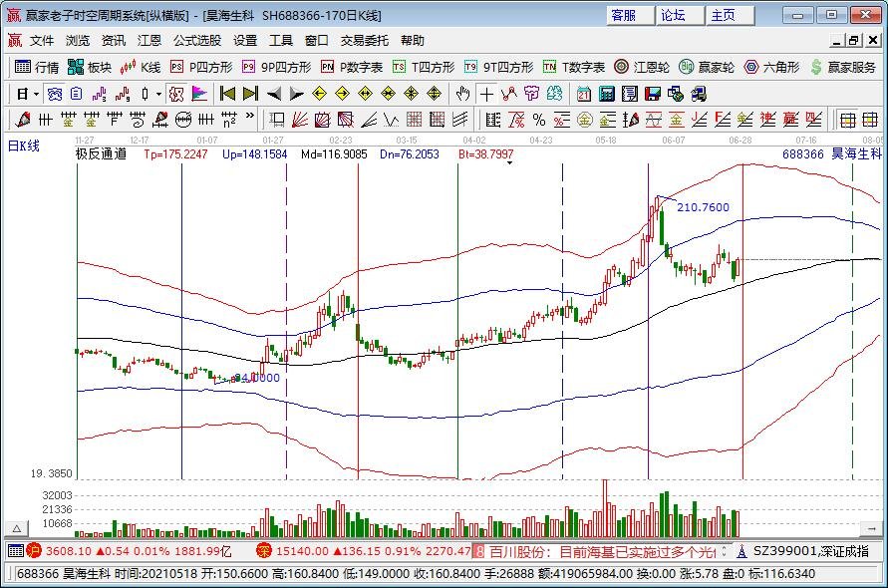Click the up-triangle button at volume panel left
Screen dimensions: 888x588
click(17, 528)
